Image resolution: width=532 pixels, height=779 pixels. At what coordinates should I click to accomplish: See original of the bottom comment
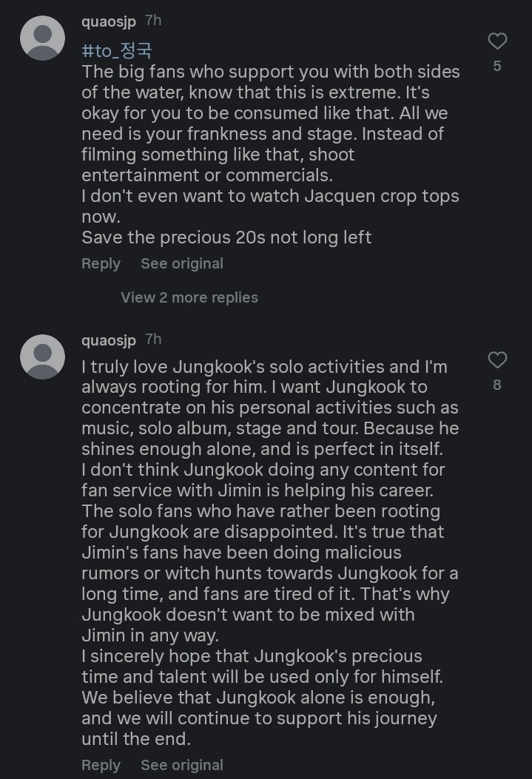182,765
